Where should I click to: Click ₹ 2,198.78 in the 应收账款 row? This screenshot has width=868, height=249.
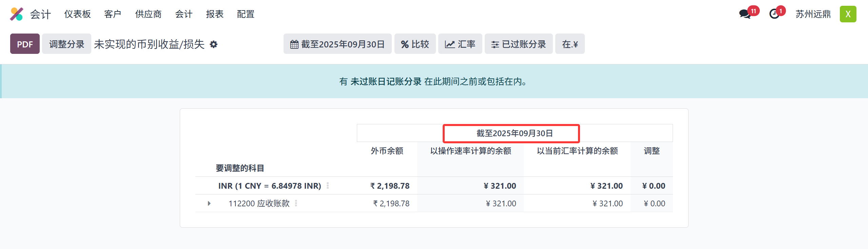391,203
